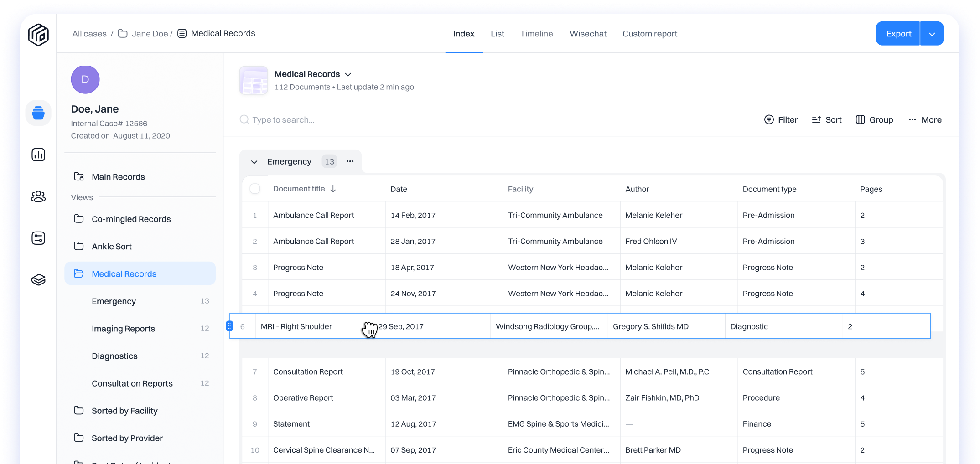Click the Ankle Sort folder icon
This screenshot has width=980, height=464.
[x=79, y=246]
